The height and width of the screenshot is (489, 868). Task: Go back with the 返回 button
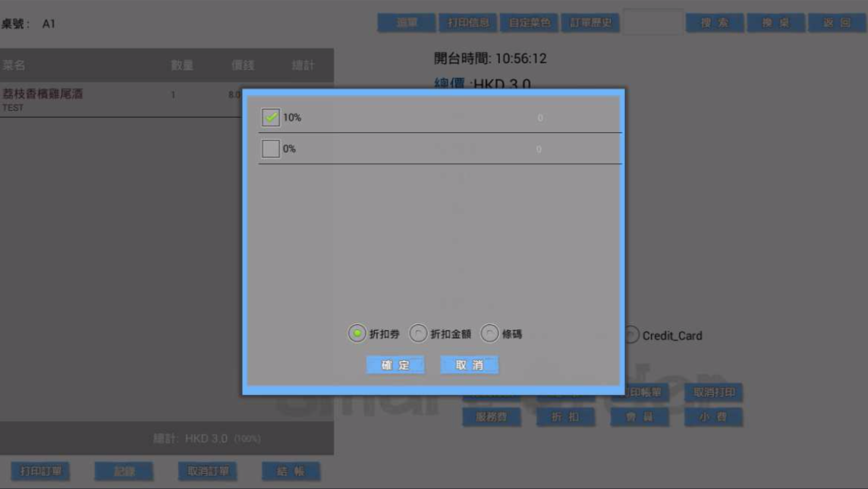click(x=837, y=23)
